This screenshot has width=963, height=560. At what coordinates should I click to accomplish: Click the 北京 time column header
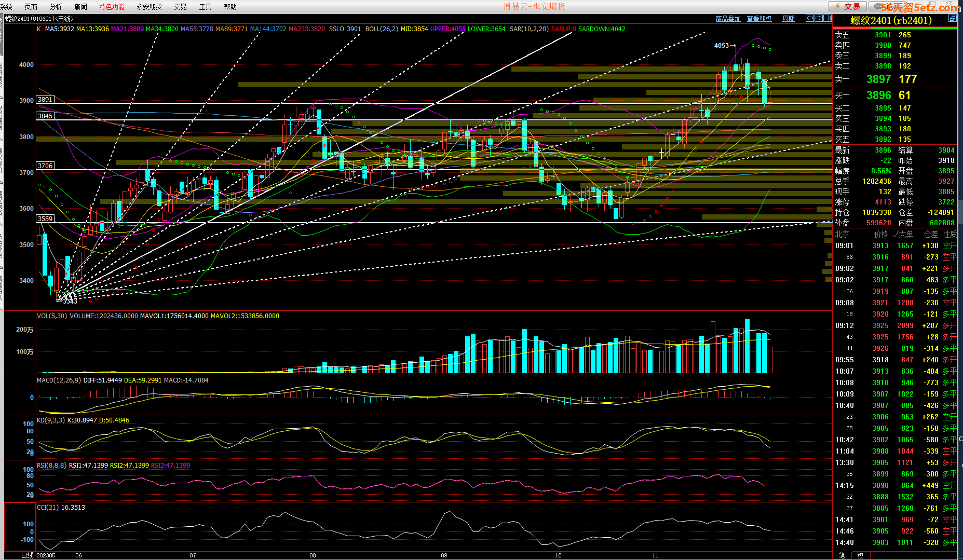click(x=842, y=234)
